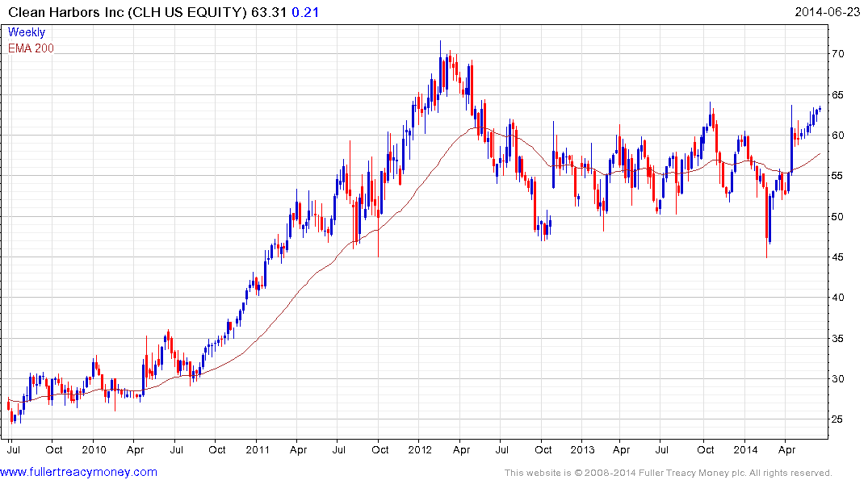This screenshot has height=484, width=868.
Task: Click the 2013 time axis label
Action: tap(582, 449)
